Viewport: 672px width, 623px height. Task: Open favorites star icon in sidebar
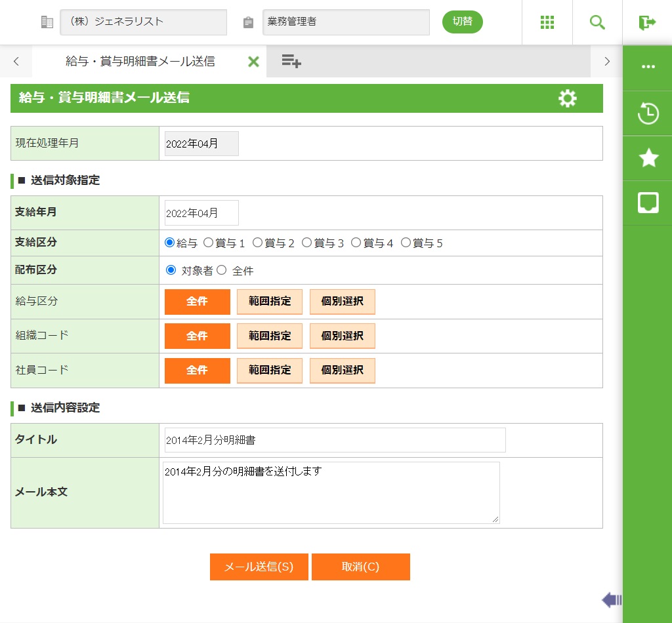coord(648,158)
